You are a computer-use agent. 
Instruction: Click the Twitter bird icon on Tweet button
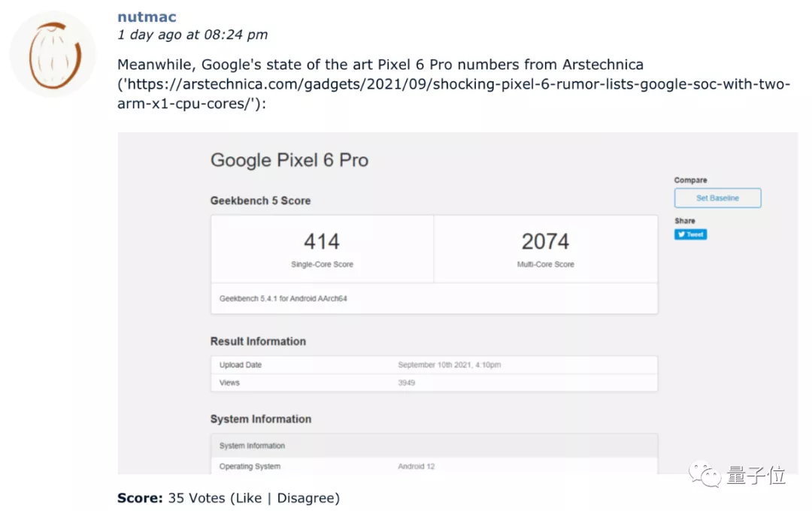[681, 234]
